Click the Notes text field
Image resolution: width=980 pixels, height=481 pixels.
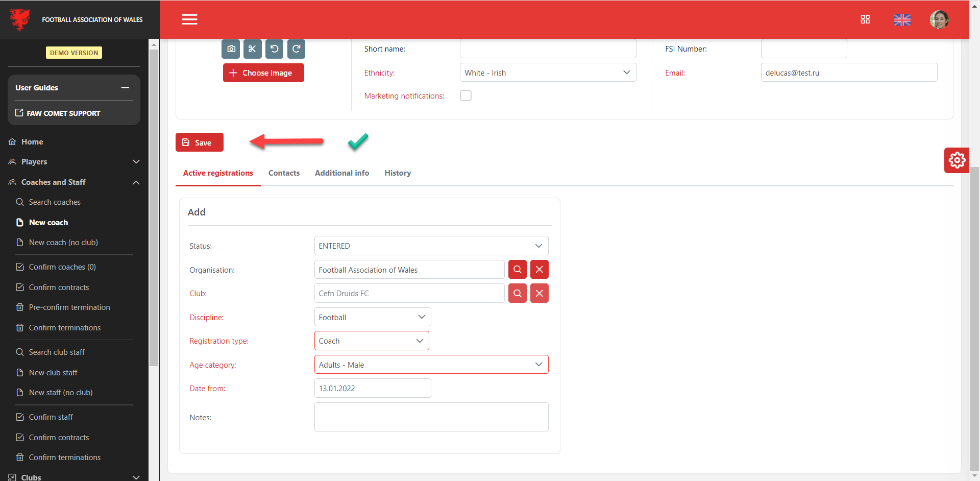[x=431, y=417]
